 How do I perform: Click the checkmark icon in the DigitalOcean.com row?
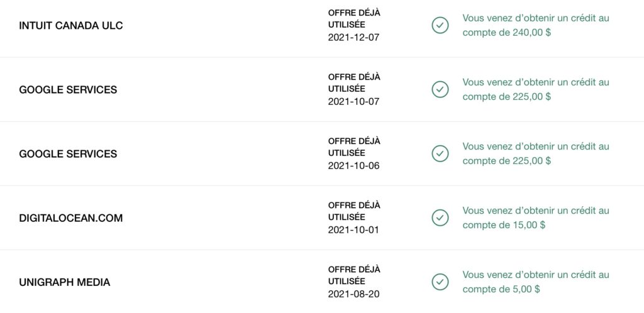440,218
